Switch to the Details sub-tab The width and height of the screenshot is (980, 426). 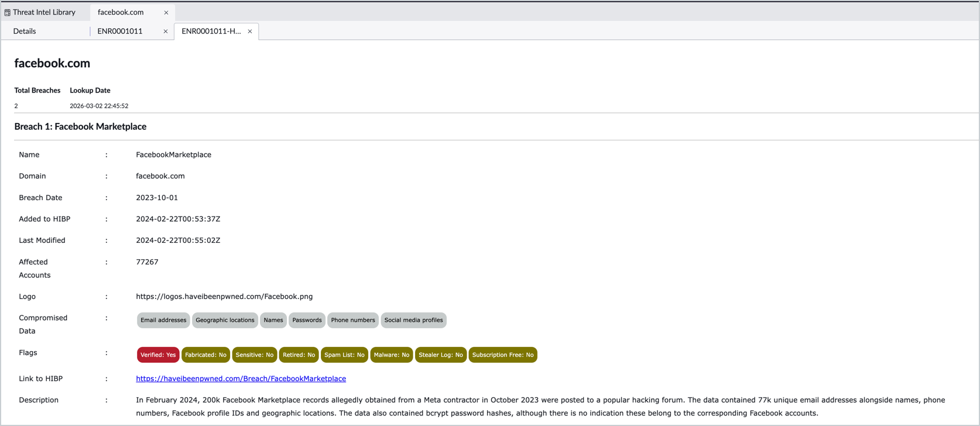[25, 31]
